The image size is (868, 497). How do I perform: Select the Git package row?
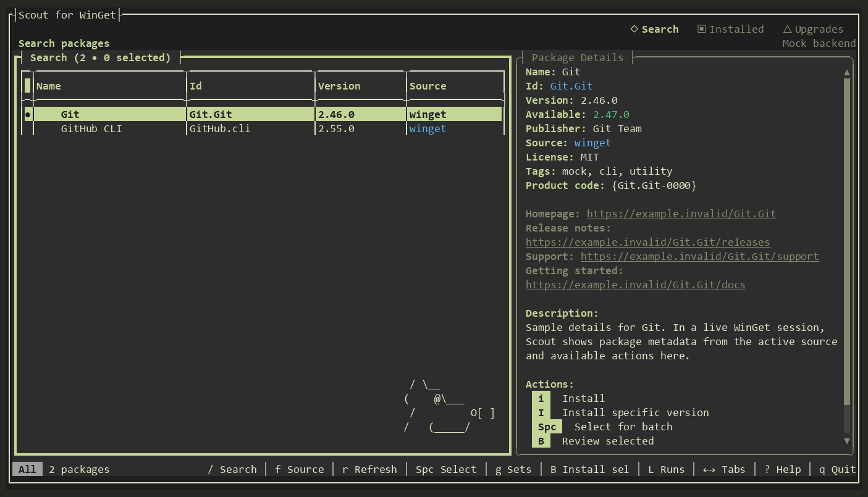coord(263,114)
